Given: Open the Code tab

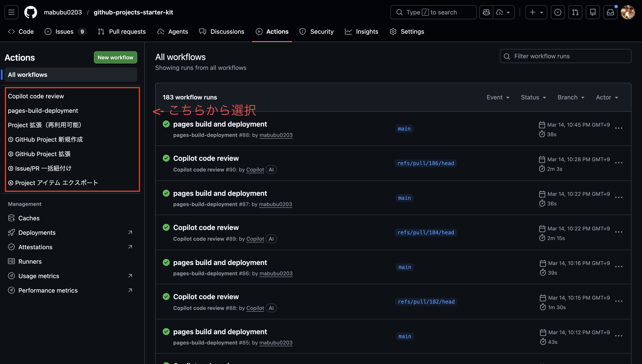Looking at the screenshot, I should point(21,32).
